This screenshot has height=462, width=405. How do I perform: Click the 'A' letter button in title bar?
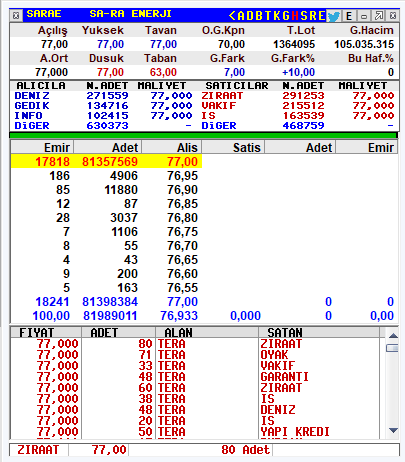[x=241, y=15]
